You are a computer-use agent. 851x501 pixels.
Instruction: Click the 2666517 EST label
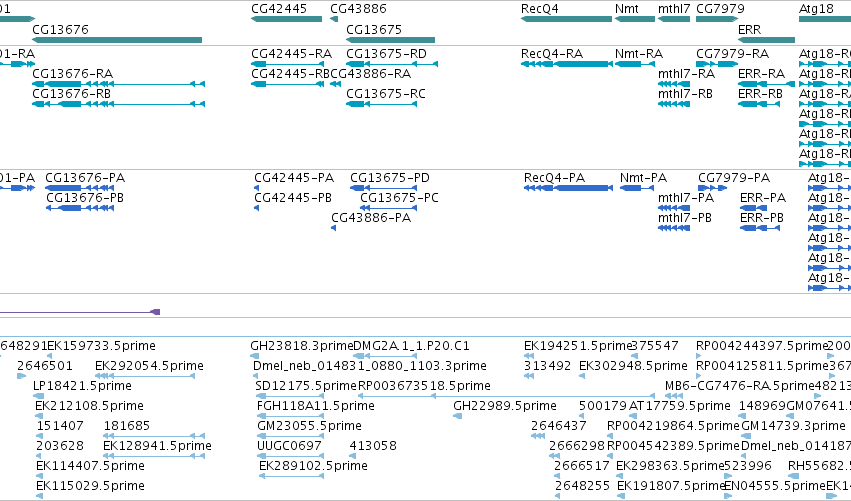tap(582, 466)
